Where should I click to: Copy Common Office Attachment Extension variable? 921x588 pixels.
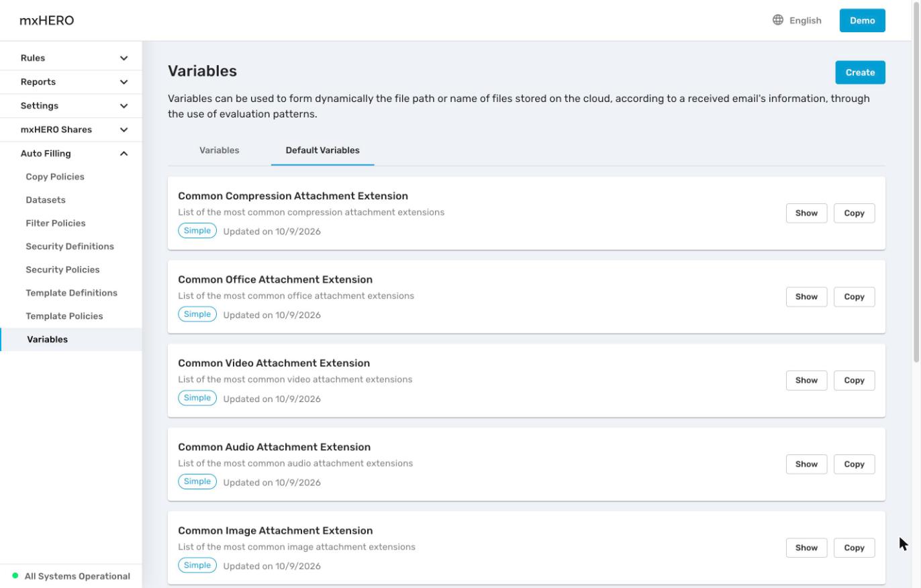pyautogui.click(x=854, y=297)
